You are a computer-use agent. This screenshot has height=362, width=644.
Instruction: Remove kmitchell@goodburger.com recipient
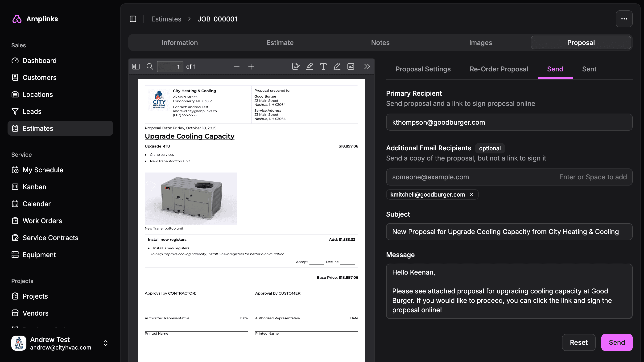pos(471,194)
